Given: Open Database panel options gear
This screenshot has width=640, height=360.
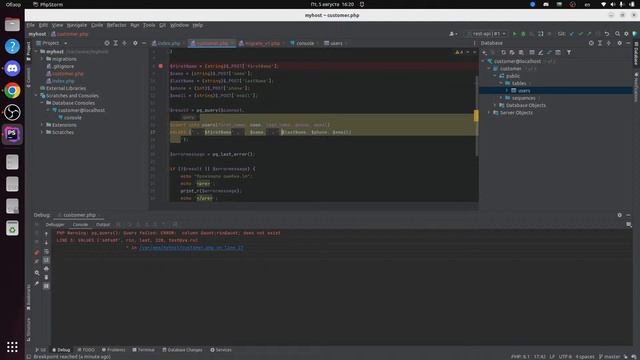Looking at the screenshot, I should 620,43.
